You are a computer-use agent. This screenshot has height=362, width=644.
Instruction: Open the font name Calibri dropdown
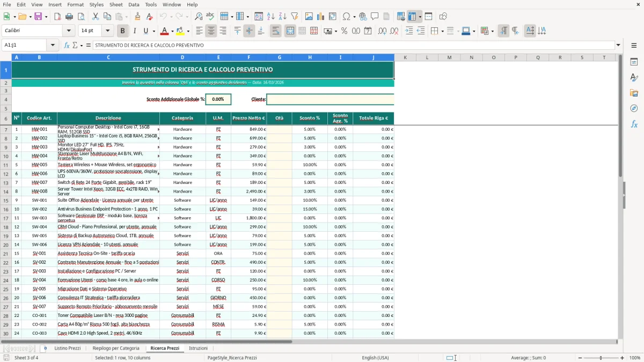coord(69,31)
